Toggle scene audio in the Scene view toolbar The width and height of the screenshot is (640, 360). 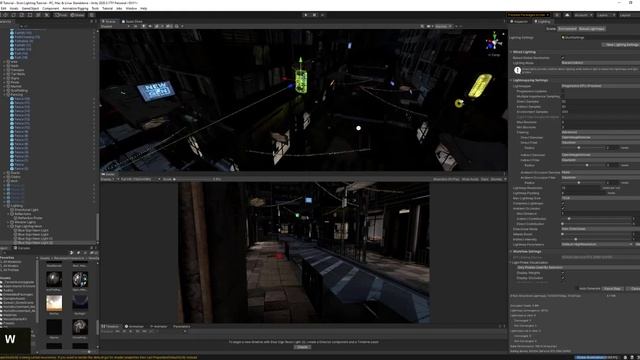150,26
